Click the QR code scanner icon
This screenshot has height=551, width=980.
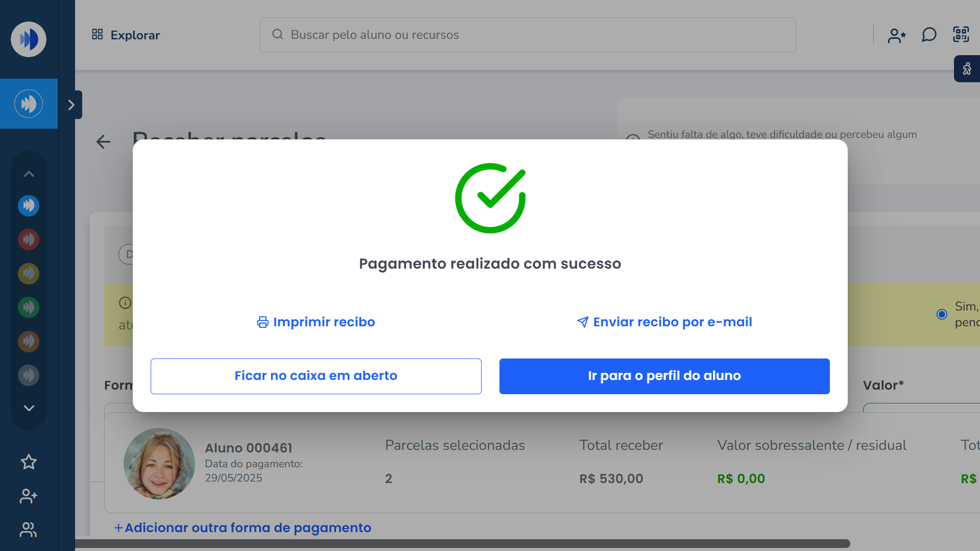coord(961,35)
